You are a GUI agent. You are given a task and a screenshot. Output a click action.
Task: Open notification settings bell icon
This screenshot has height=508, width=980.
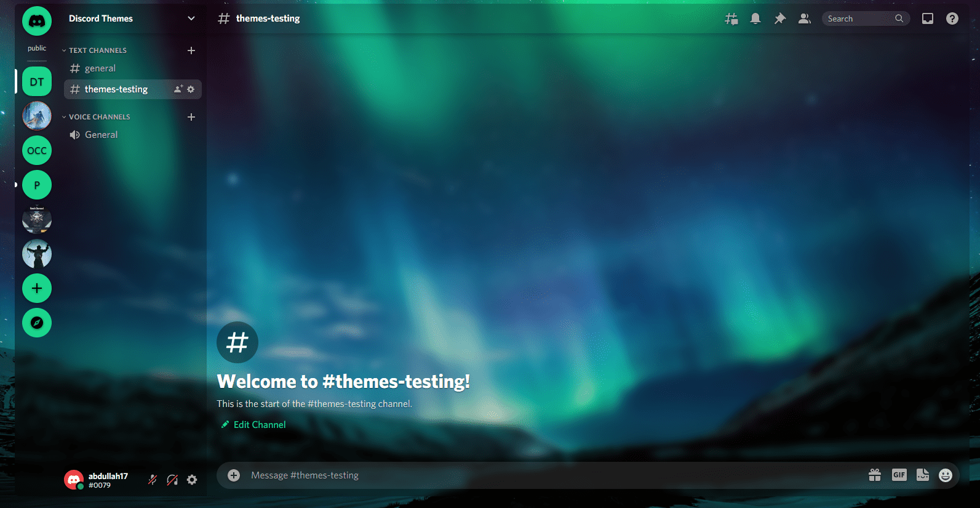pyautogui.click(x=755, y=18)
